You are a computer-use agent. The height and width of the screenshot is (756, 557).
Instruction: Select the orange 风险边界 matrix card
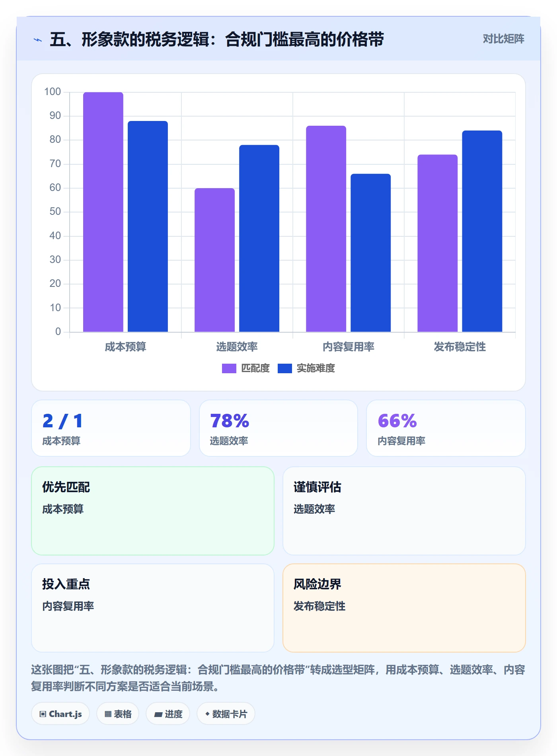click(x=404, y=608)
